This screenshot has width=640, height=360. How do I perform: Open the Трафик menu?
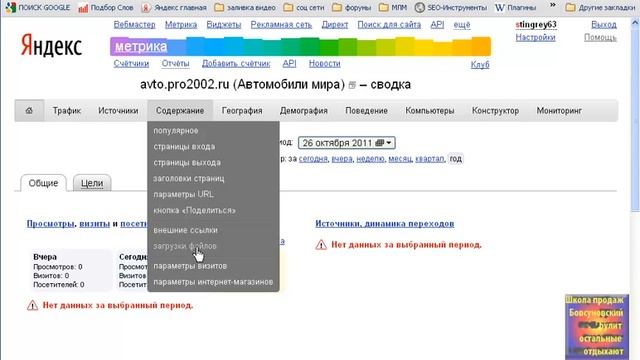point(67,111)
